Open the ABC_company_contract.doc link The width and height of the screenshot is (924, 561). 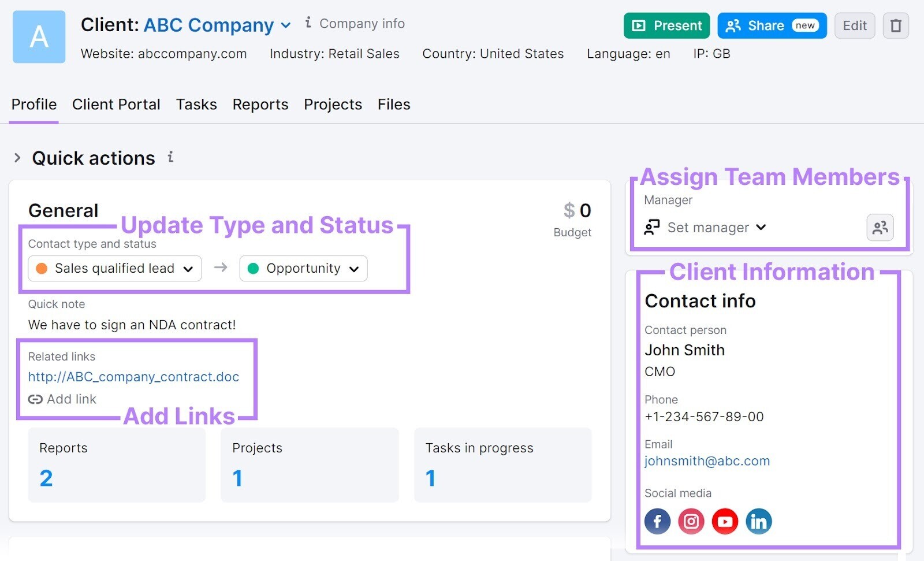coord(133,377)
